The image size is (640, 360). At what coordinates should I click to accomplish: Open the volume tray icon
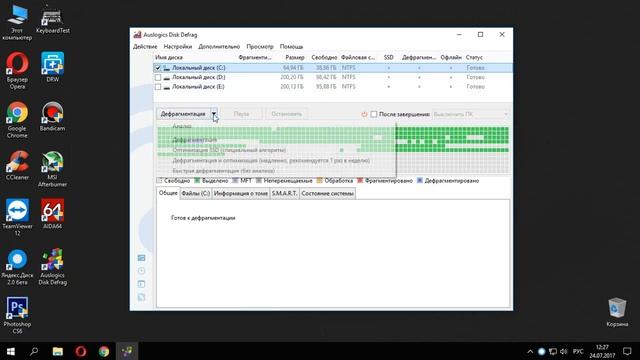564,351
